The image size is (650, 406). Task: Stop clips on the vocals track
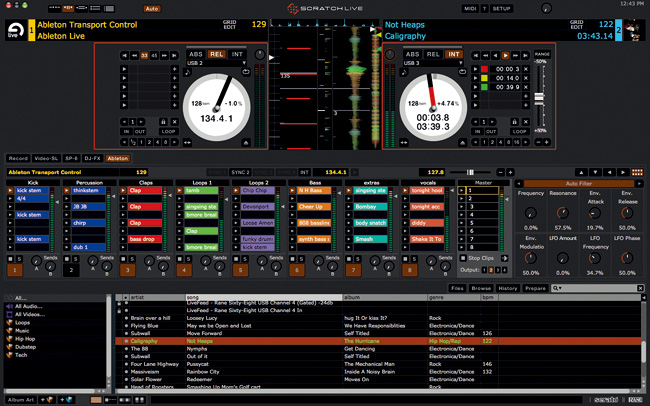pos(405,259)
